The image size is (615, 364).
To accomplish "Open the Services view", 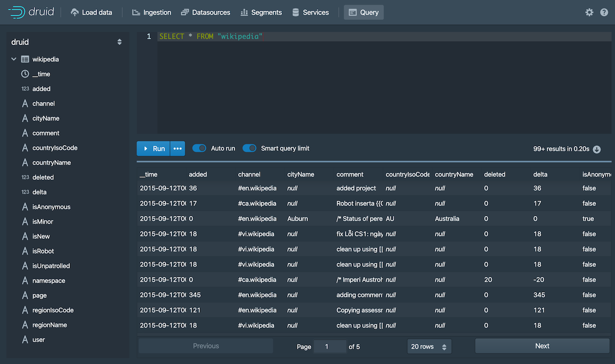I will pyautogui.click(x=310, y=12).
